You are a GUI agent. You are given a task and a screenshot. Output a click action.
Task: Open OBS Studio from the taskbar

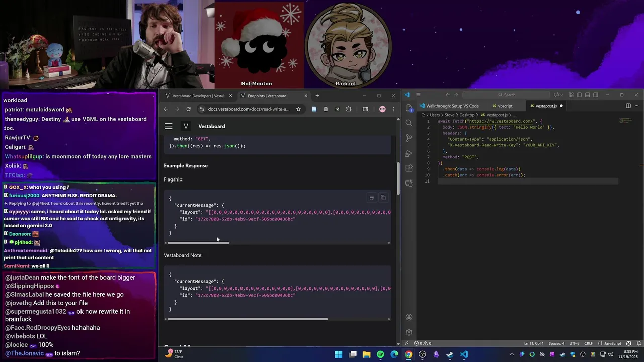pos(422,354)
